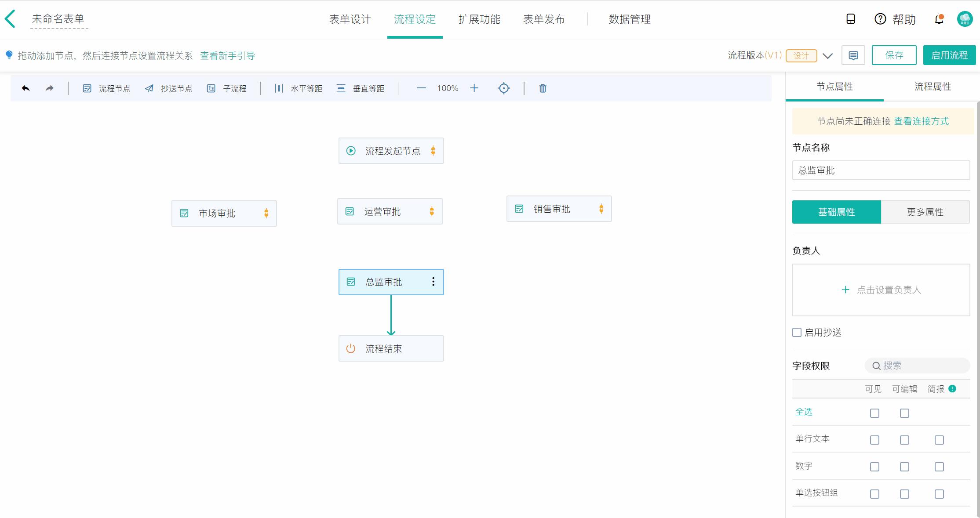Viewport: 980px width, 518px height.
Task: Click the 保存 save button
Action: [894, 55]
